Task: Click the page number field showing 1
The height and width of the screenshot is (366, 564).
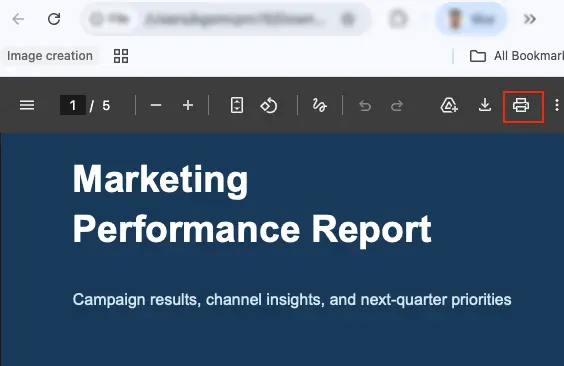Action: [73, 105]
